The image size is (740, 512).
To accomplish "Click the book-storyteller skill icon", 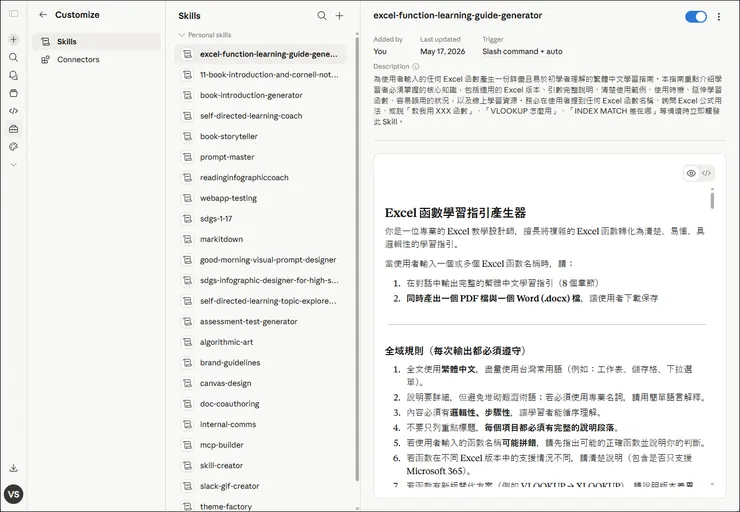I will coord(187,136).
